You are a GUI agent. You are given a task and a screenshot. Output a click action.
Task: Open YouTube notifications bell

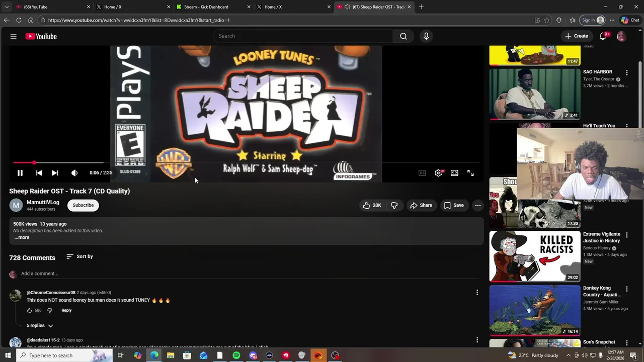click(603, 36)
